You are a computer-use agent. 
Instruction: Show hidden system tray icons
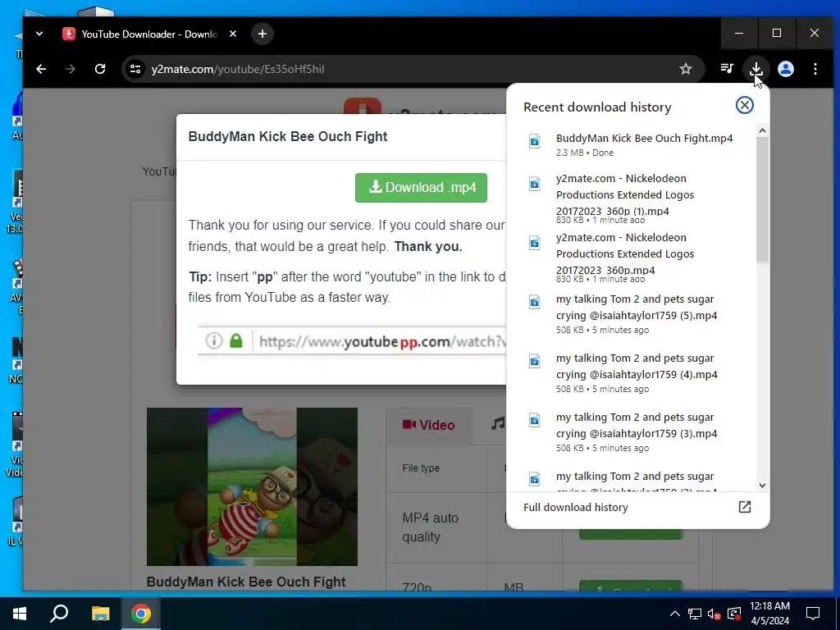tap(674, 614)
